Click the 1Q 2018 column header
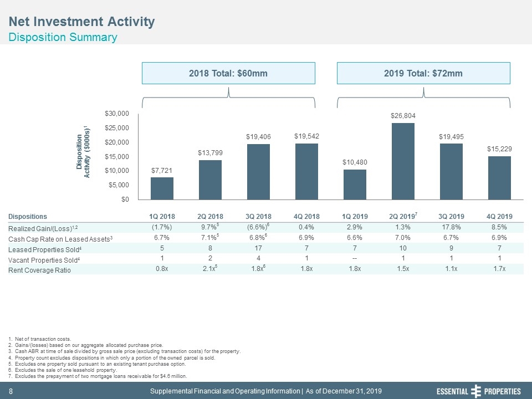Image resolution: width=532 pixels, height=399 pixels. 162,217
